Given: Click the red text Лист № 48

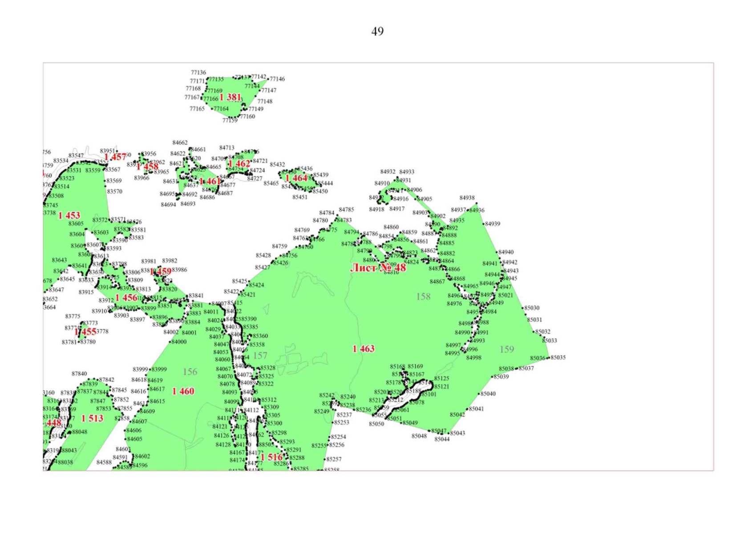Looking at the screenshot, I should click(378, 267).
